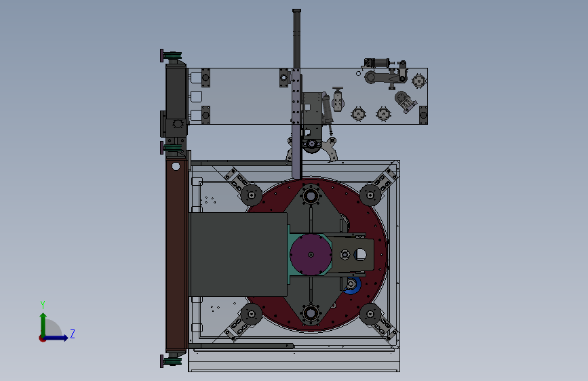Select the purple disc at the turntable center
Screen dimensions: 588x381
pyautogui.click(x=311, y=255)
